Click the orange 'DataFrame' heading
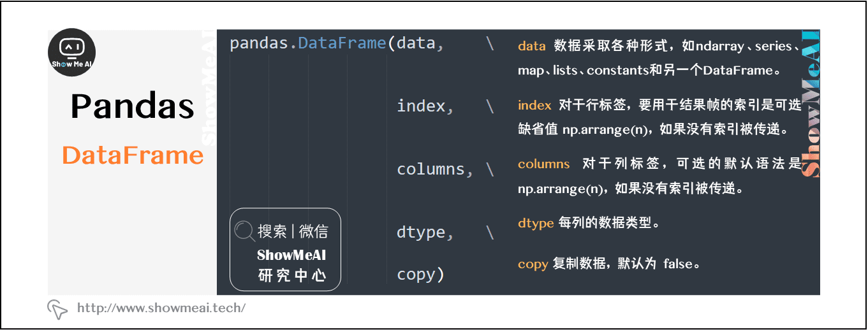Screen dimensions: 868x330 click(x=133, y=155)
